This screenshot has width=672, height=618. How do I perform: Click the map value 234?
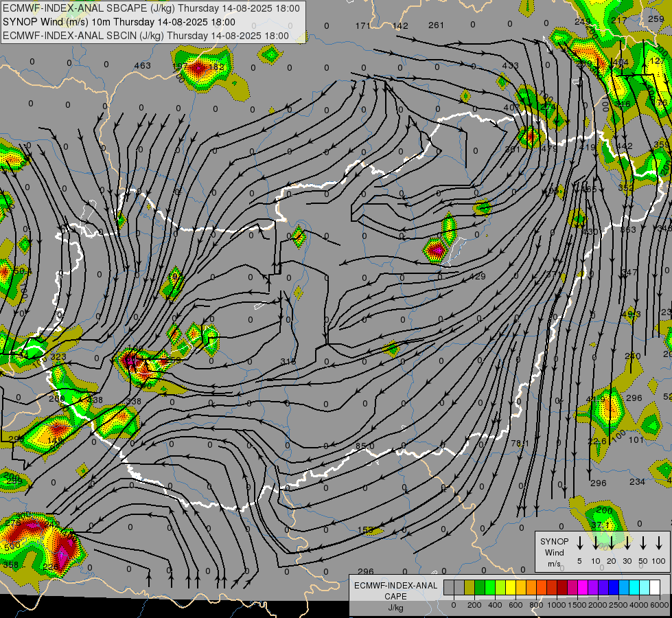point(637,481)
